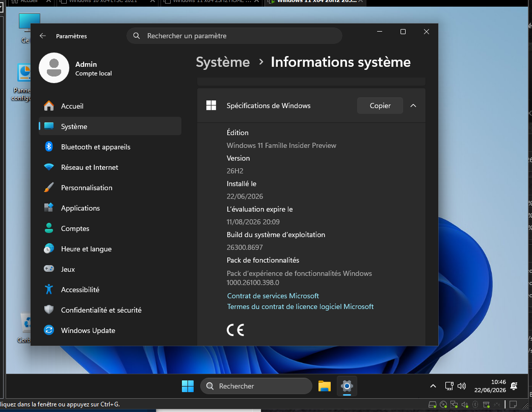This screenshot has height=412, width=532.
Task: Select Système in the settings sidebar
Action: point(110,126)
